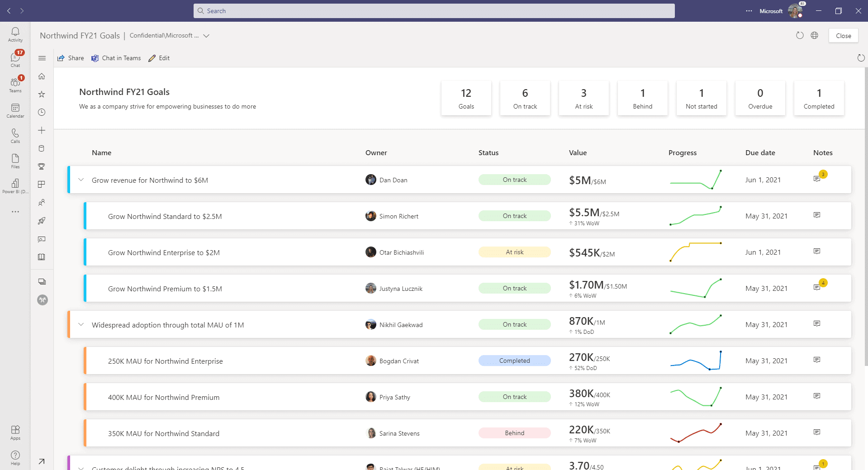Open notes on Grow Northwind Premium row
Screen dimensions: 868x470
[x=817, y=287]
